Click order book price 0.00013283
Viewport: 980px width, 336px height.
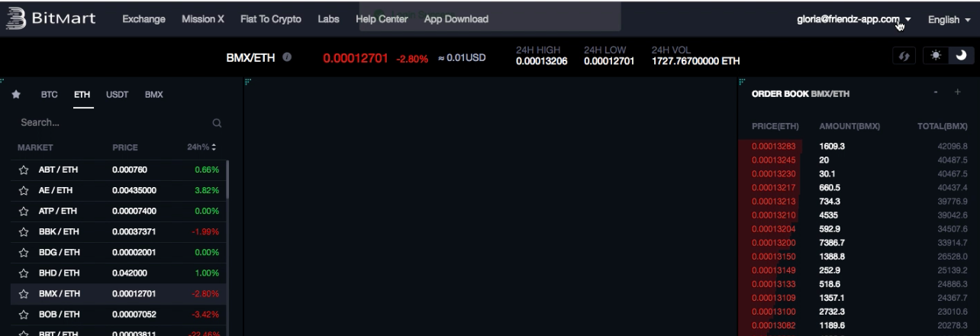(774, 146)
